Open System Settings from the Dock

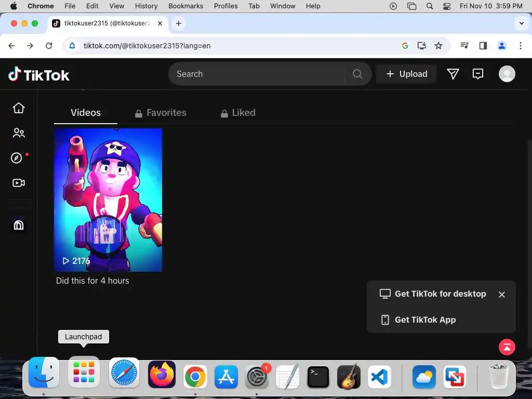257,377
